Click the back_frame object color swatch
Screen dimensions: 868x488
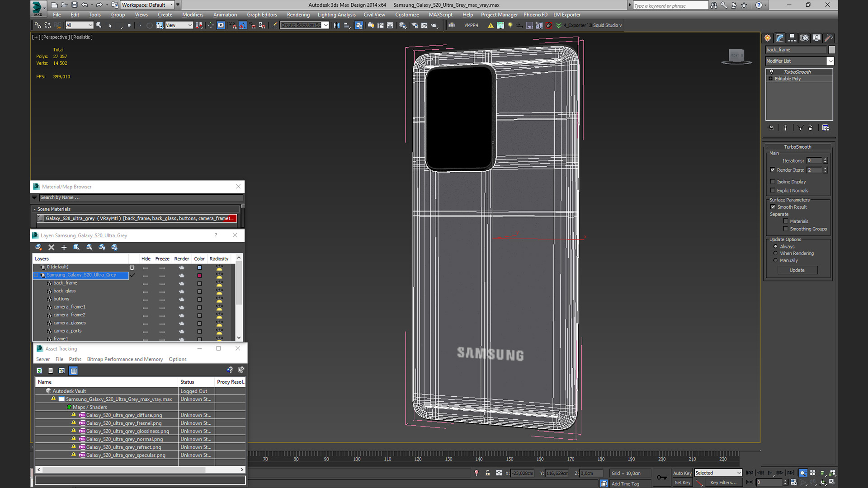[x=832, y=50]
